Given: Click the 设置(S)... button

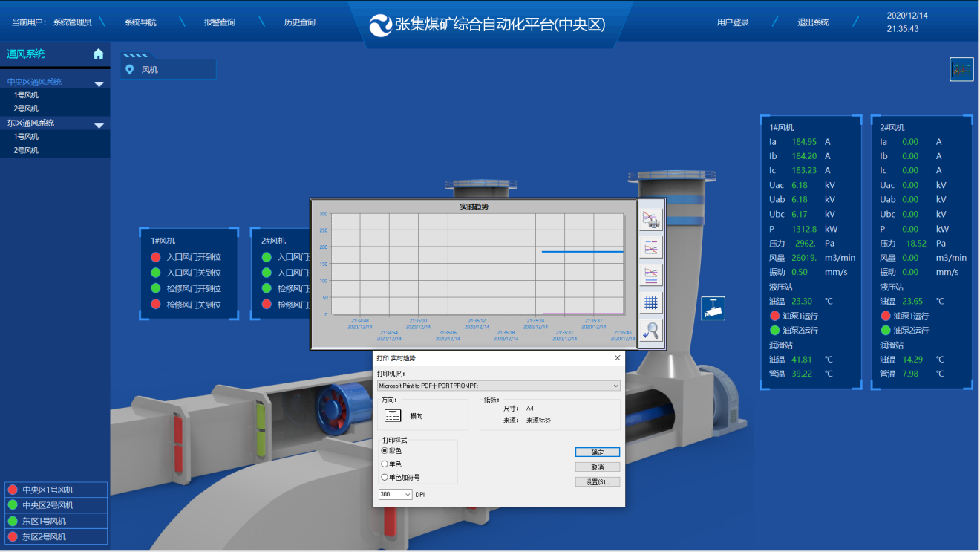Looking at the screenshot, I should coord(597,481).
